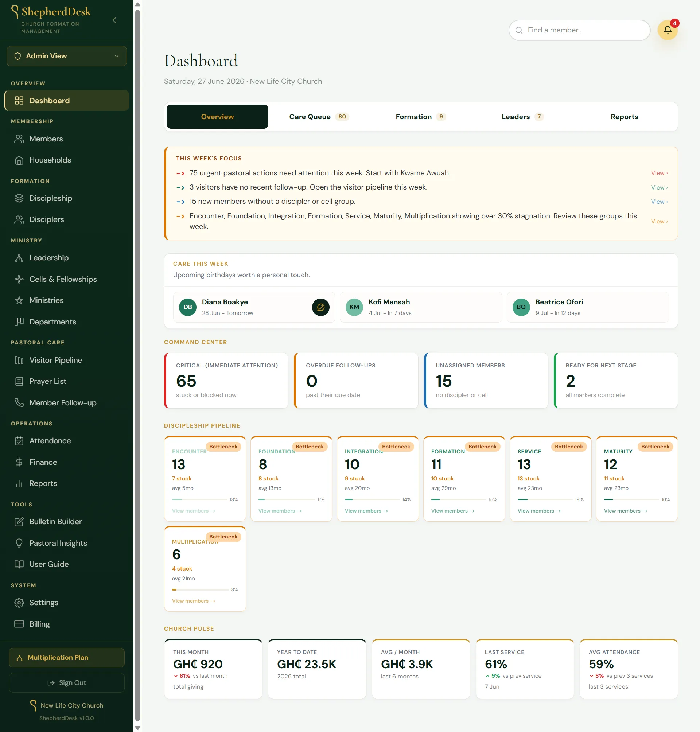The width and height of the screenshot is (700, 732).
Task: Switch to the Care Queue tab
Action: pos(319,117)
